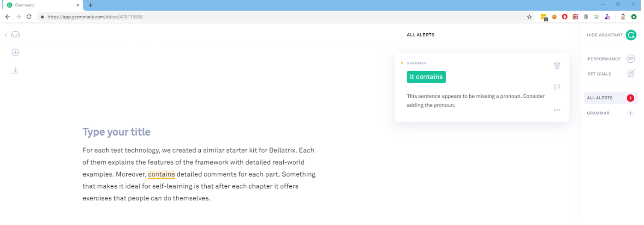Create a new document with plus icon
This screenshot has width=644, height=225.
pos(15,53)
